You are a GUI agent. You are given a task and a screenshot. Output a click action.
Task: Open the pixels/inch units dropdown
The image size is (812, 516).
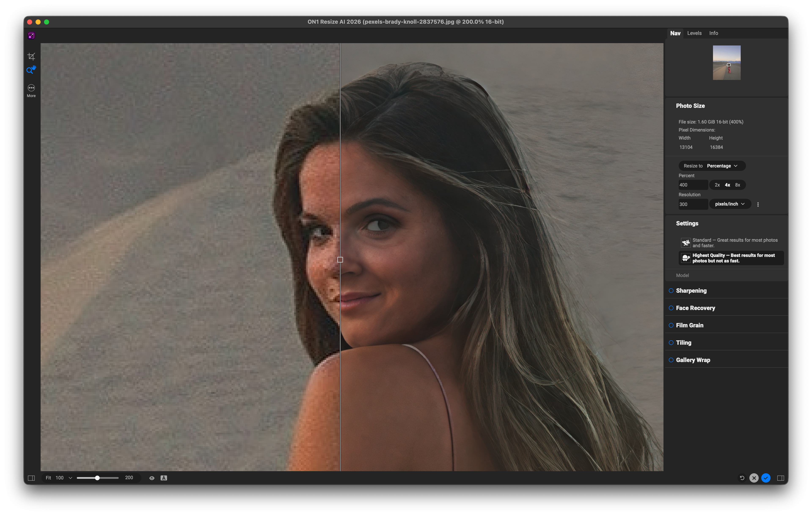click(730, 204)
